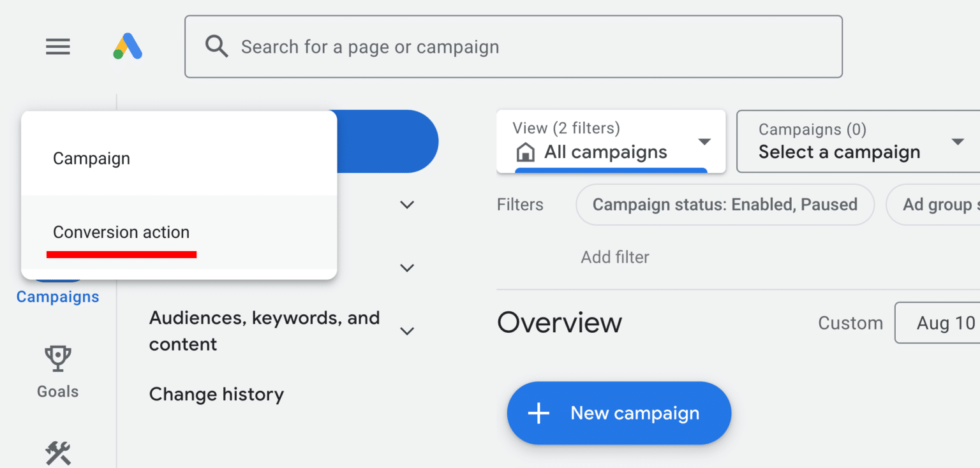
Task: Click the Google Ads logo
Action: 127,46
